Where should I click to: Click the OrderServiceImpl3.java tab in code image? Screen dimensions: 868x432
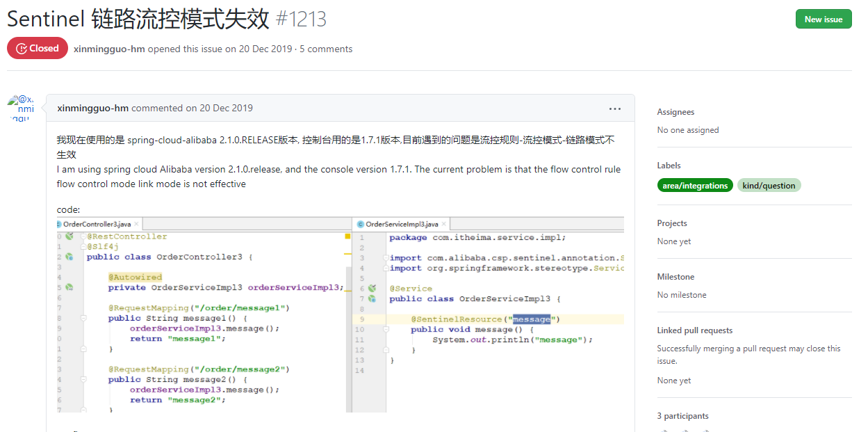tap(402, 224)
